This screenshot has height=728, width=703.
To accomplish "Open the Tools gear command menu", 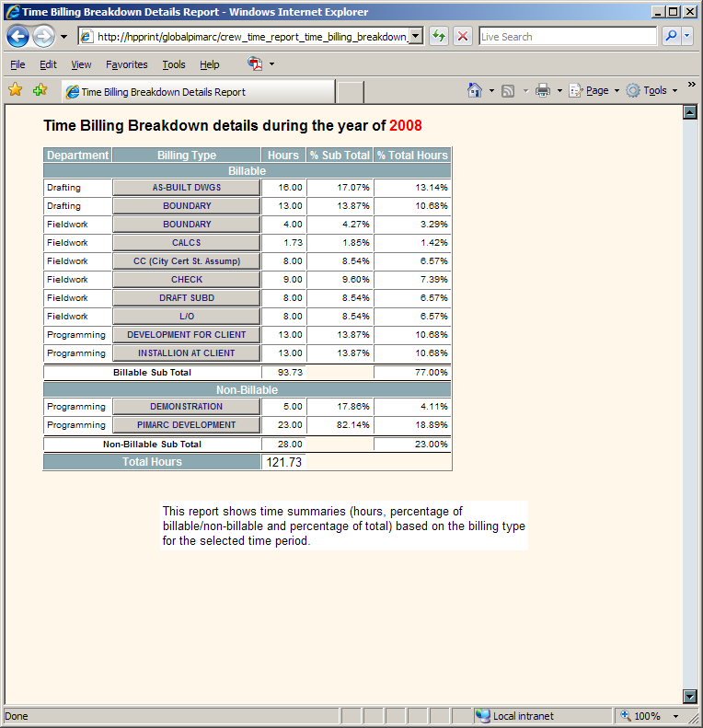I will point(651,90).
